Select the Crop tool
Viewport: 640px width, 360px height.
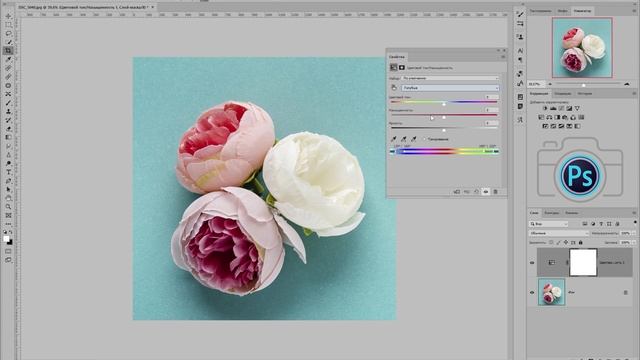[8, 51]
